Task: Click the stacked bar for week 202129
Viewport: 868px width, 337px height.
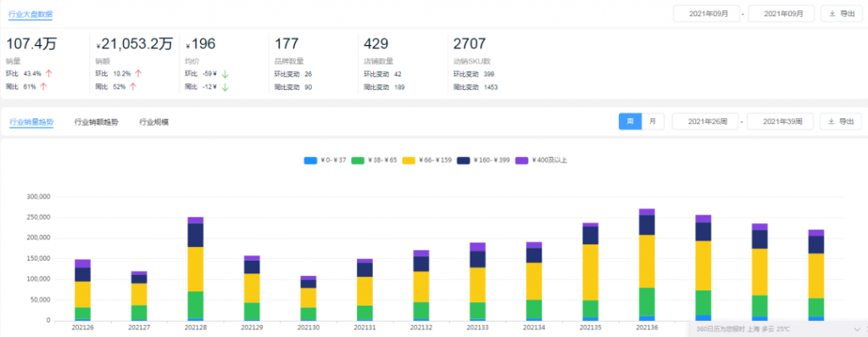Action: point(252,289)
